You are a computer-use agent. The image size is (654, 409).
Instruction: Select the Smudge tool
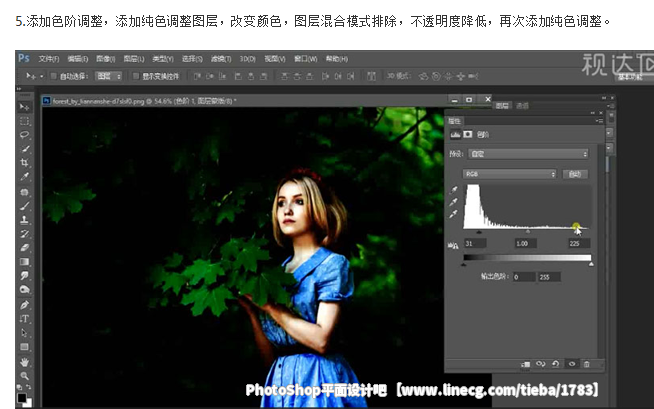pyautogui.click(x=25, y=276)
